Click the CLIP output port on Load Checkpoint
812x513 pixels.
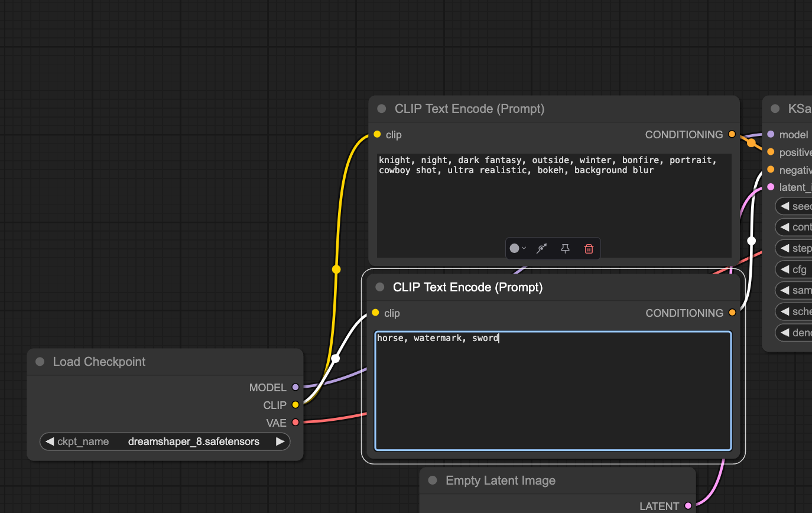point(295,405)
